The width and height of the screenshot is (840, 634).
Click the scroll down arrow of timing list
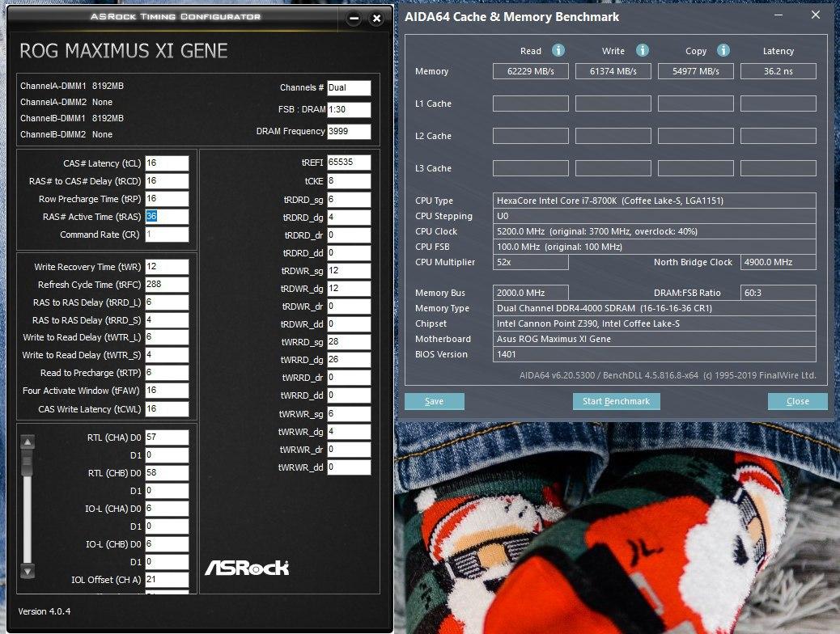coord(28,571)
